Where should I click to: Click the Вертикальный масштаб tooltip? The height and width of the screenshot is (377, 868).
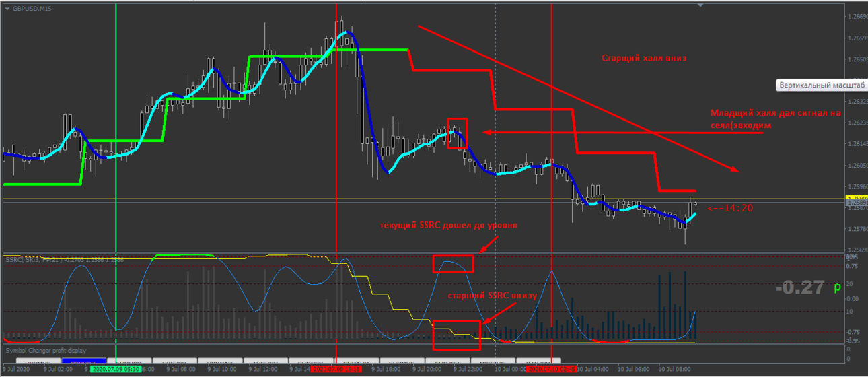822,85
